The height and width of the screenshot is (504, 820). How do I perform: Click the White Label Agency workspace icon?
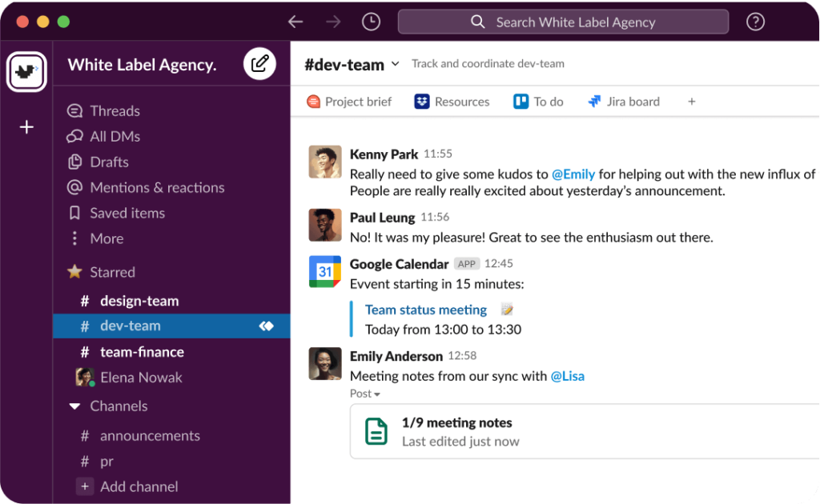[x=26, y=71]
